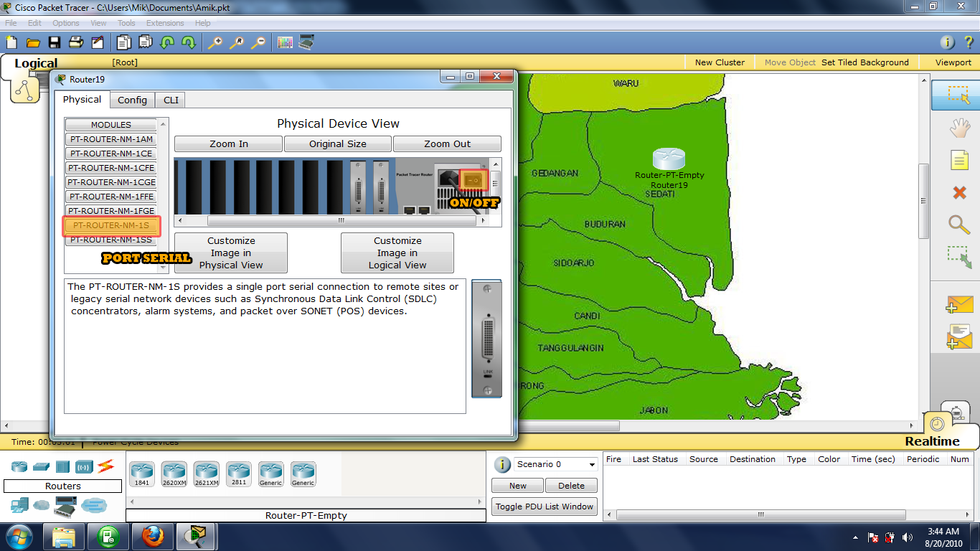Toggle the router power switch
This screenshot has height=551, width=980.
[473, 180]
